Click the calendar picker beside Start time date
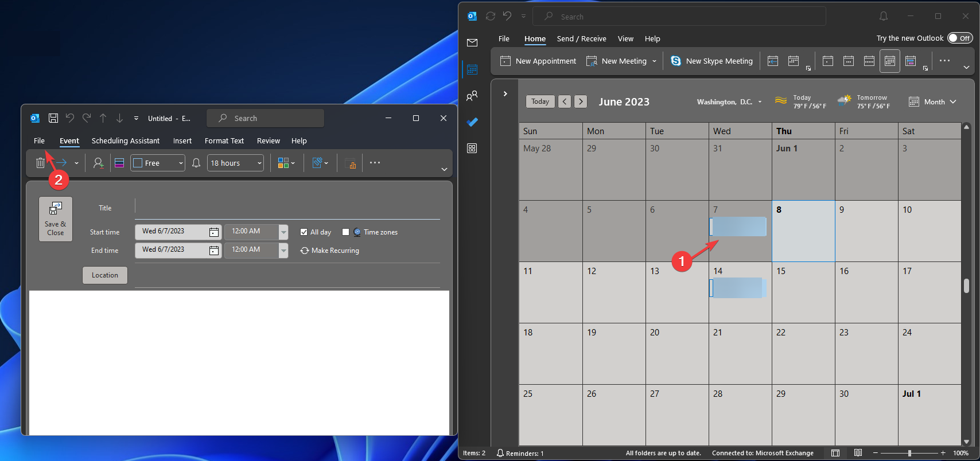Screen dimensions: 980x461 click(214, 232)
